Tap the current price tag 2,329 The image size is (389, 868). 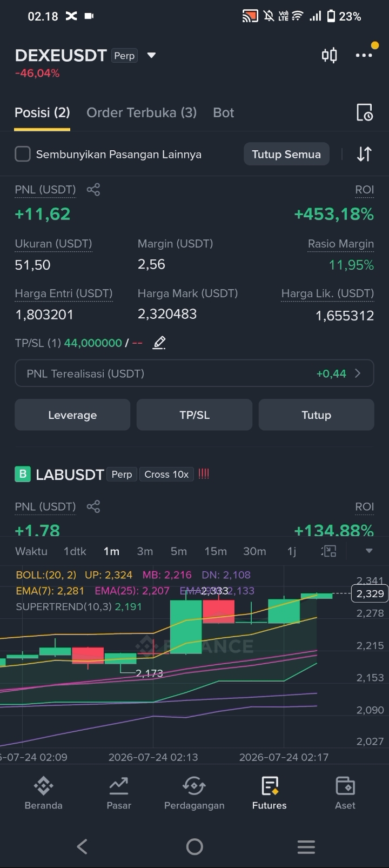click(370, 593)
